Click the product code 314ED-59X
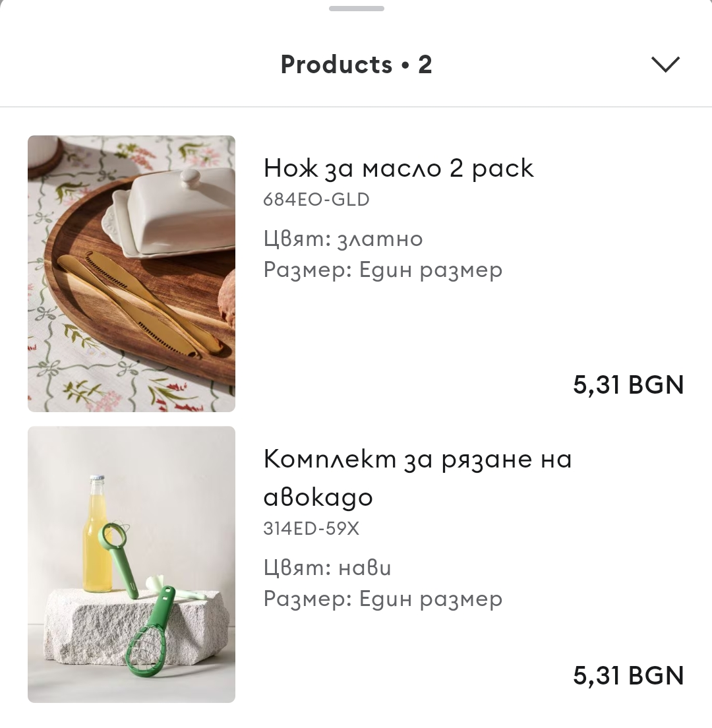 click(x=311, y=529)
